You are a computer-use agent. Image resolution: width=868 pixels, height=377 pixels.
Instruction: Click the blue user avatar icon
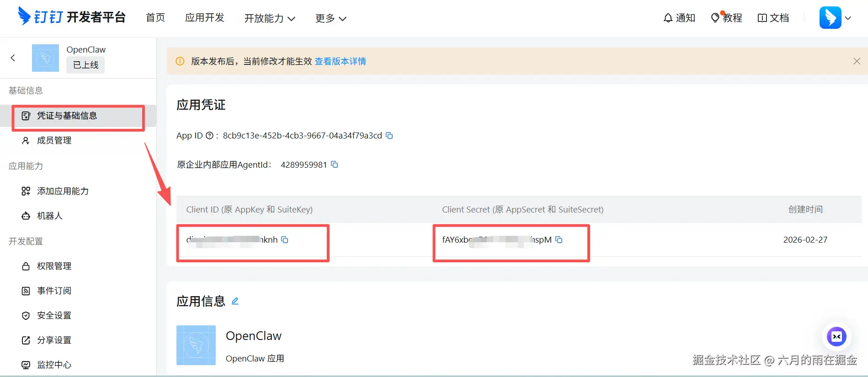point(830,18)
